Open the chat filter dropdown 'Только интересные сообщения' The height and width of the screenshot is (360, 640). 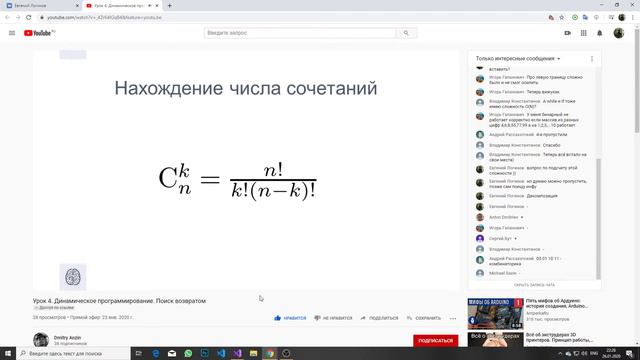[x=518, y=59]
